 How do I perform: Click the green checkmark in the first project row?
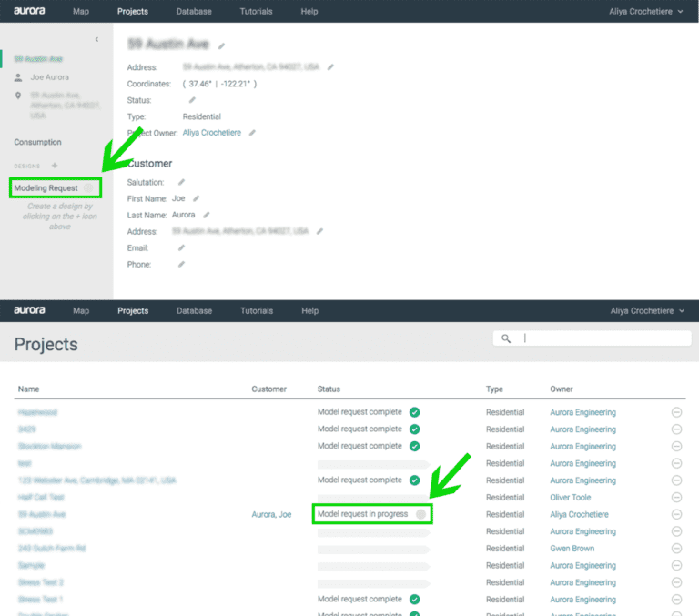coord(415,412)
